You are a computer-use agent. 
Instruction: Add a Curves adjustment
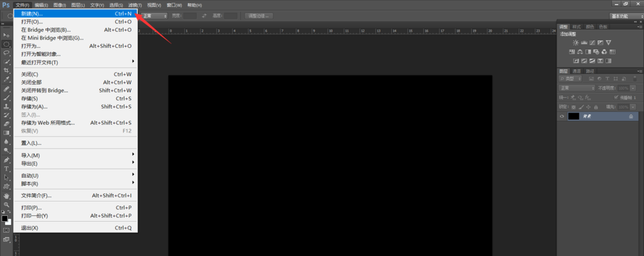coord(592,43)
